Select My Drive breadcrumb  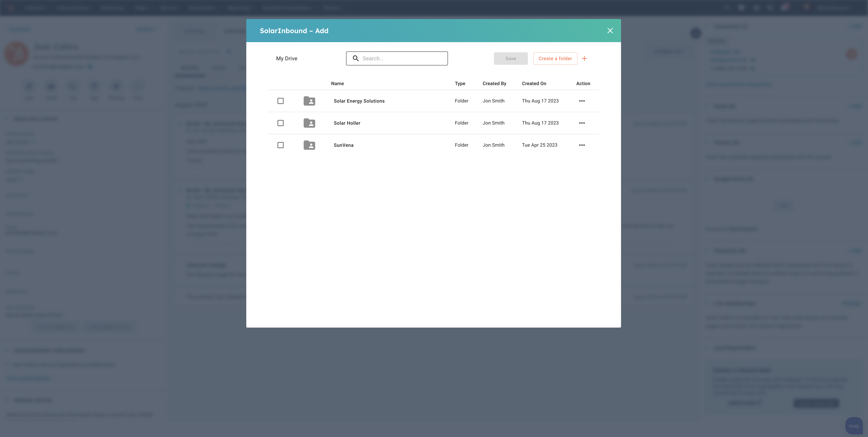click(x=286, y=58)
